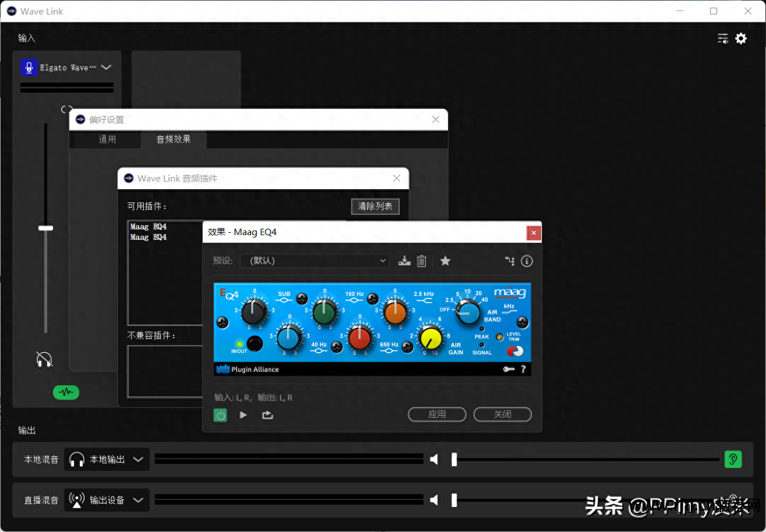Screen dimensions: 766x532
Task: Click the export loop icon beside play
Action: [x=267, y=415]
